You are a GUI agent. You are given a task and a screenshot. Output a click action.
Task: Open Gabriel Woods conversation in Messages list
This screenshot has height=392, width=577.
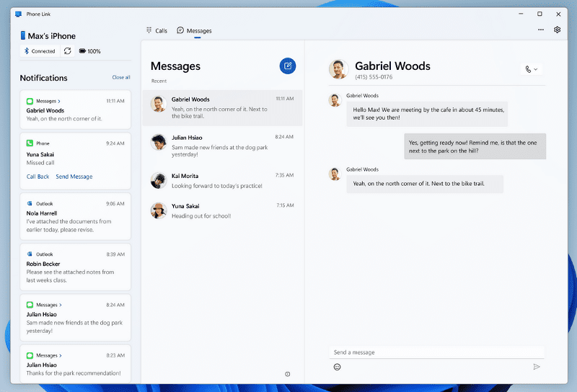point(222,108)
